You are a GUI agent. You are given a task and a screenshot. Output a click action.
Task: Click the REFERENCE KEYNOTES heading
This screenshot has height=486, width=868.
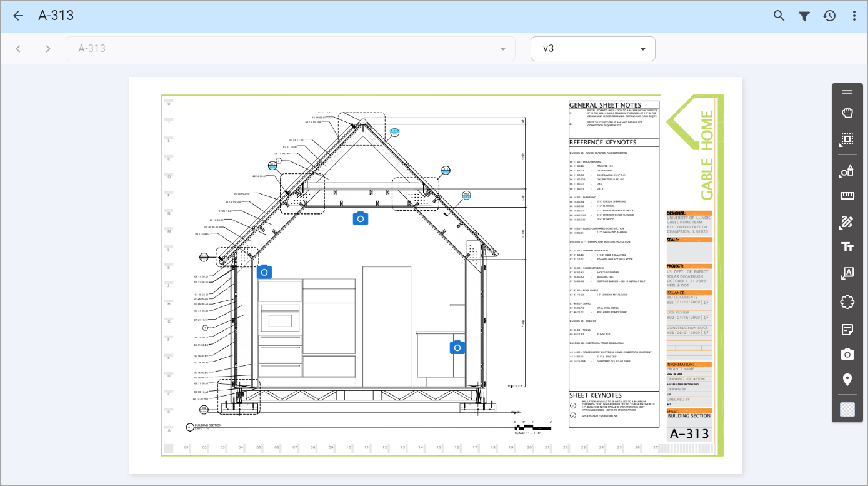pyautogui.click(x=602, y=143)
